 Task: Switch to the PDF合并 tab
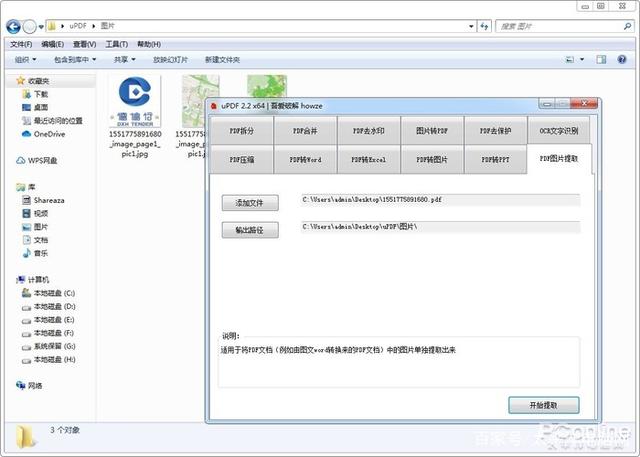point(309,130)
